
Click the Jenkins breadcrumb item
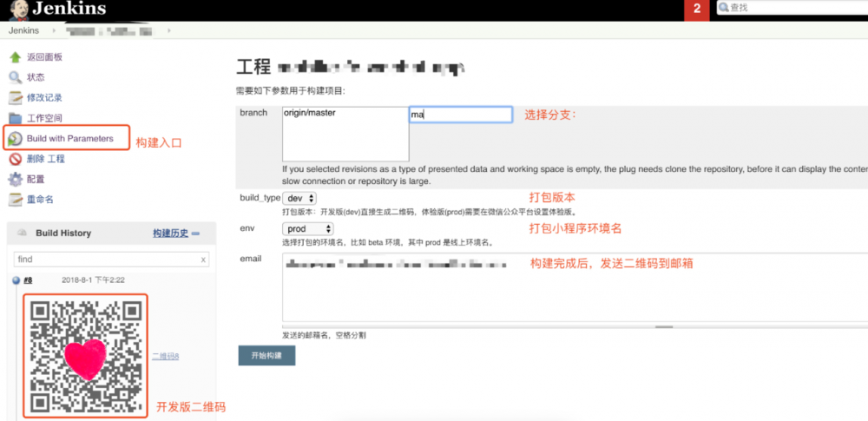pyautogui.click(x=23, y=30)
